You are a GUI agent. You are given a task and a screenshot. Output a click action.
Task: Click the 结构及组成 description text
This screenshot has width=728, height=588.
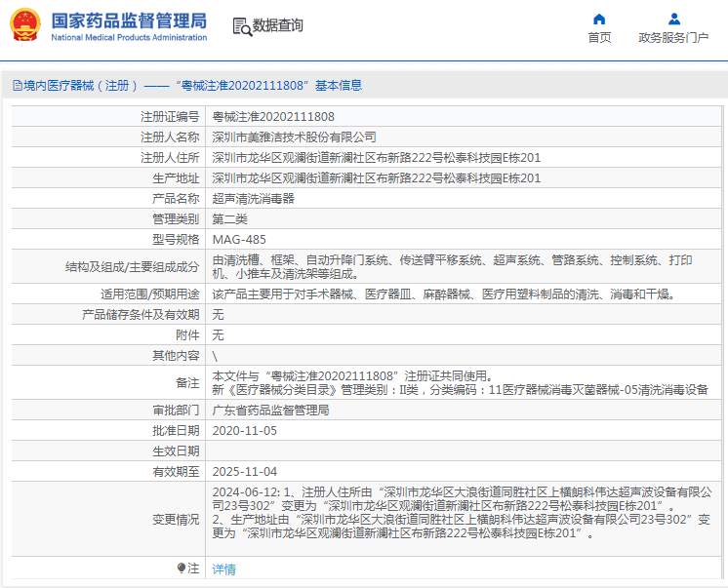[x=452, y=267]
